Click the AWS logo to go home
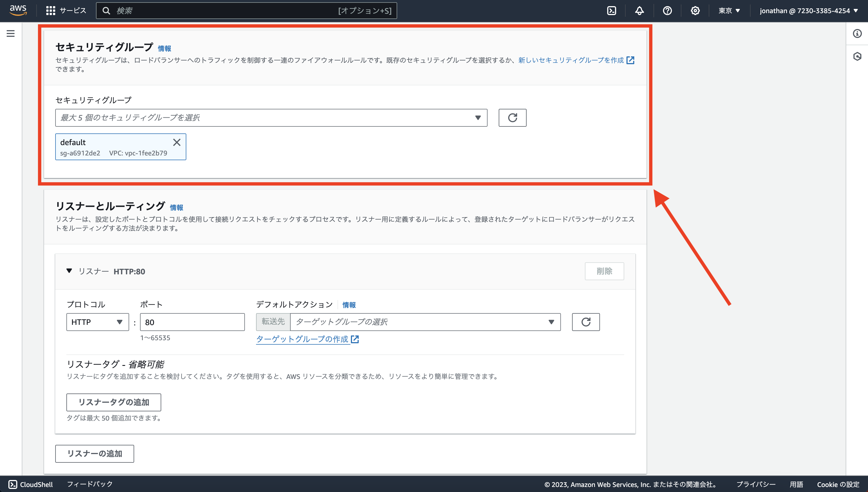Viewport: 868px width, 492px height. [18, 11]
